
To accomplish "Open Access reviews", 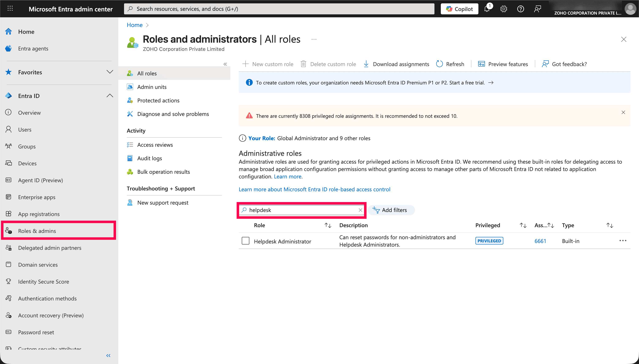I will 155,145.
